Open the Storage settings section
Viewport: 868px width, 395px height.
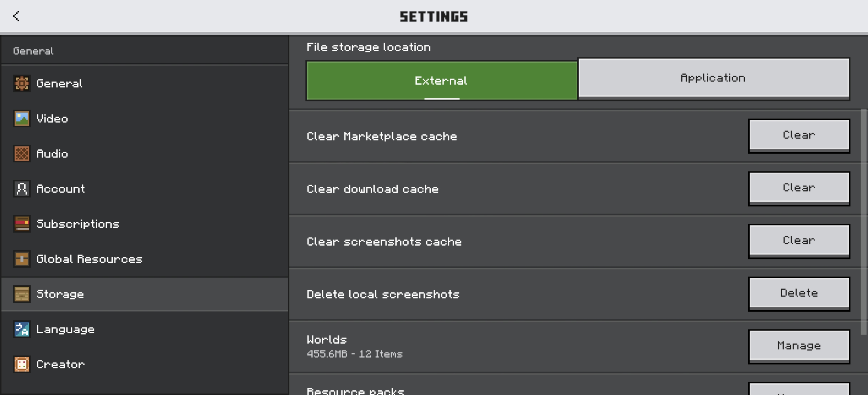click(x=145, y=294)
